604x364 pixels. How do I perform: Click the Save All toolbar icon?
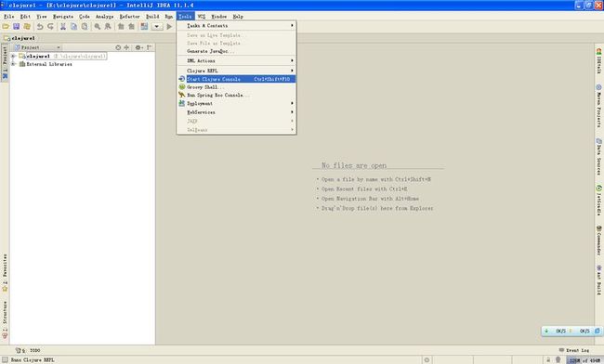16,27
